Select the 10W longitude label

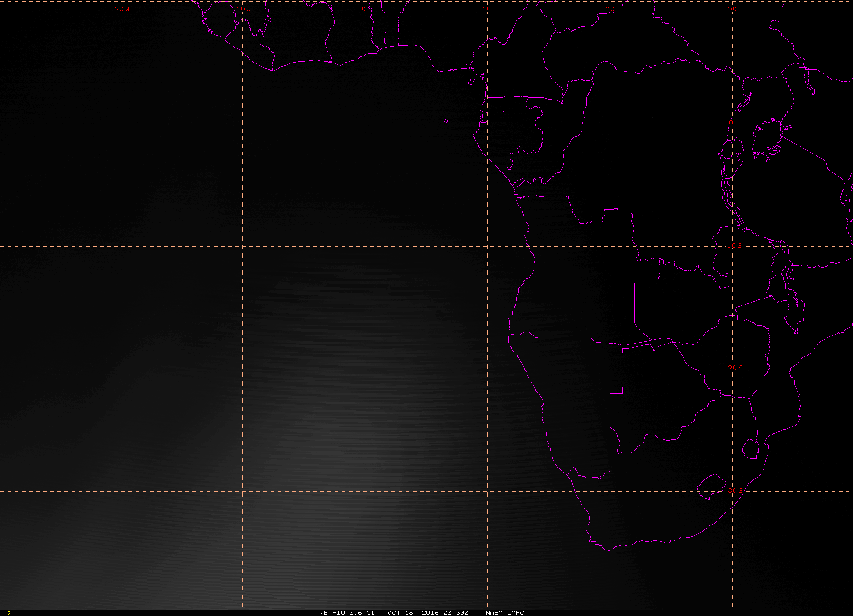point(244,9)
